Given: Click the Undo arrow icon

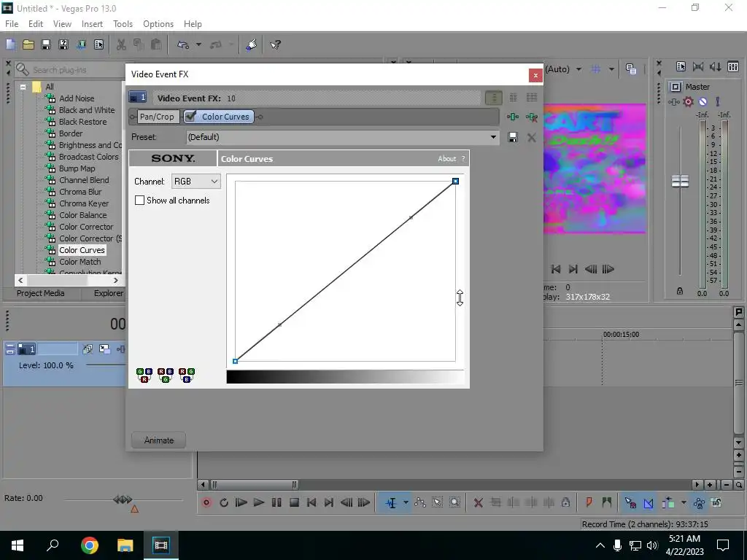Looking at the screenshot, I should [183, 44].
